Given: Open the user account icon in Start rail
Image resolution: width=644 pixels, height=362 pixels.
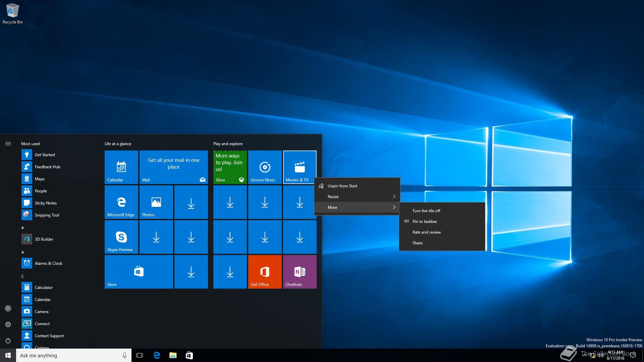Looking at the screenshot, I should click(8, 308).
